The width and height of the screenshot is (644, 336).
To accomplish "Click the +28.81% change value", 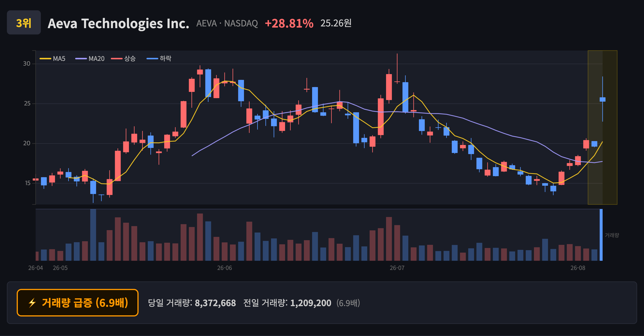I will click(289, 24).
